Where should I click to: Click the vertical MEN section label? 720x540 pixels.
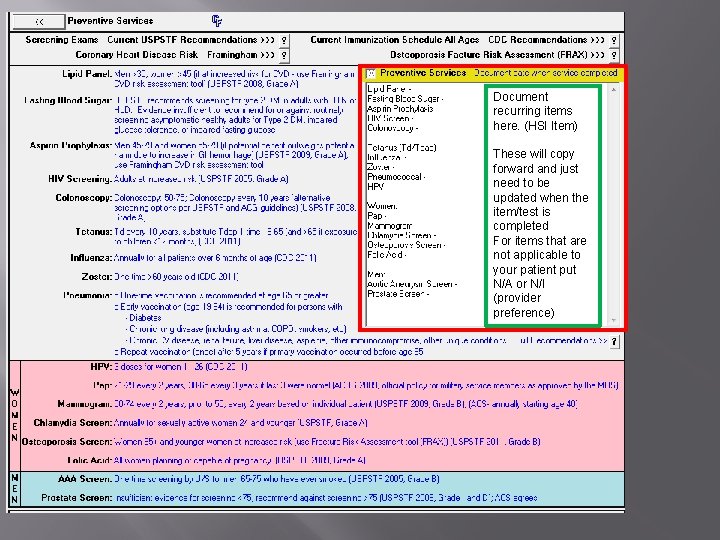point(15,489)
